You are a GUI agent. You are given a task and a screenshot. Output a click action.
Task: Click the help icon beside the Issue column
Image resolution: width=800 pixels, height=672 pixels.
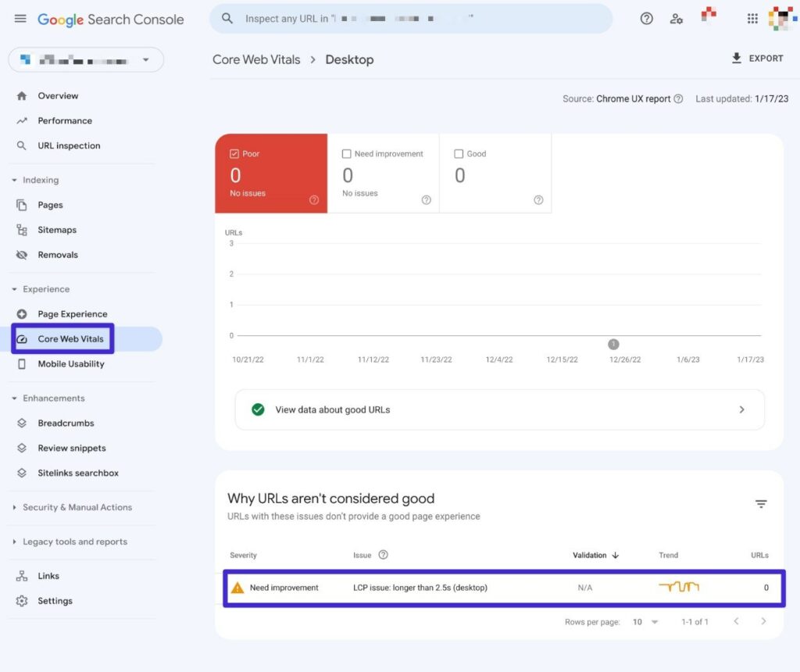pos(382,555)
